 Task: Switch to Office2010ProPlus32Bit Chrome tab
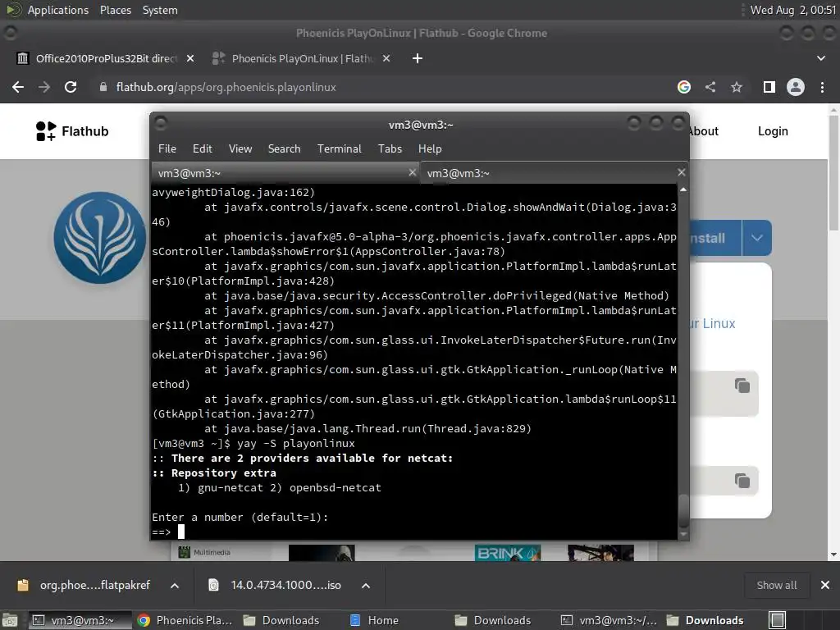106,58
